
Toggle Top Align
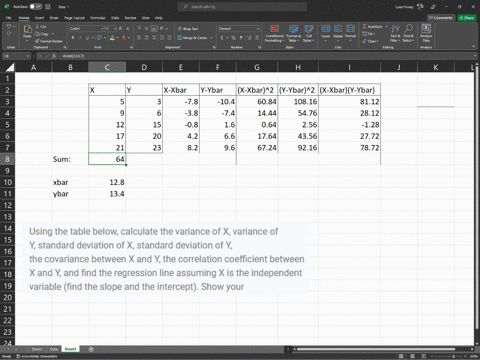139,29
